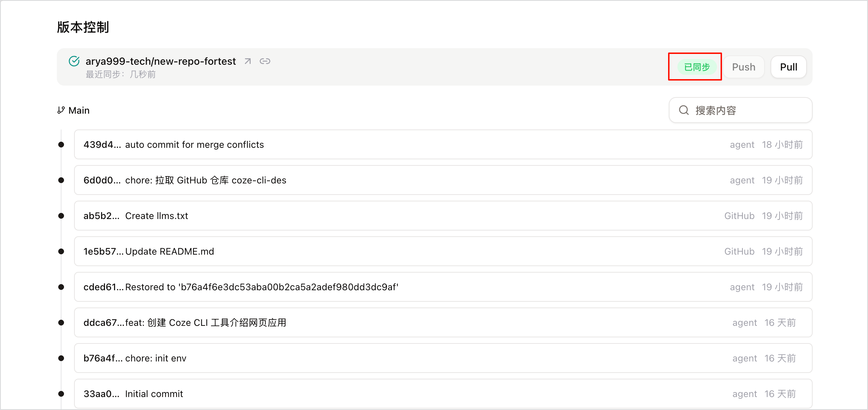Click the search magnifier icon
868x410 pixels.
684,110
